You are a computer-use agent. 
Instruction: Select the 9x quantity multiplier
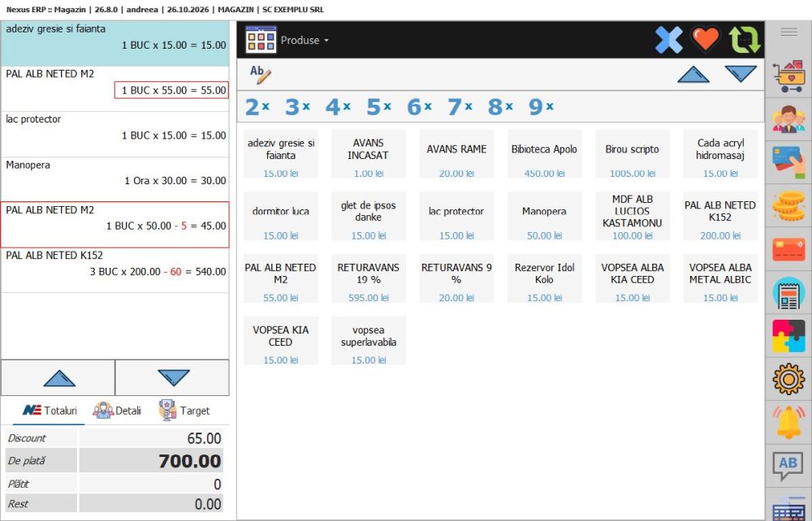pos(541,107)
